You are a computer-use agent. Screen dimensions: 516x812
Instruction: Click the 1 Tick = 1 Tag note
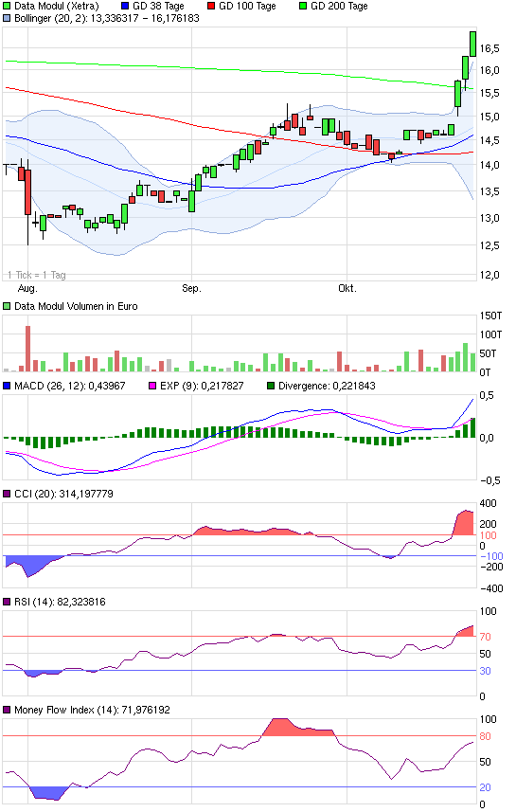click(37, 275)
